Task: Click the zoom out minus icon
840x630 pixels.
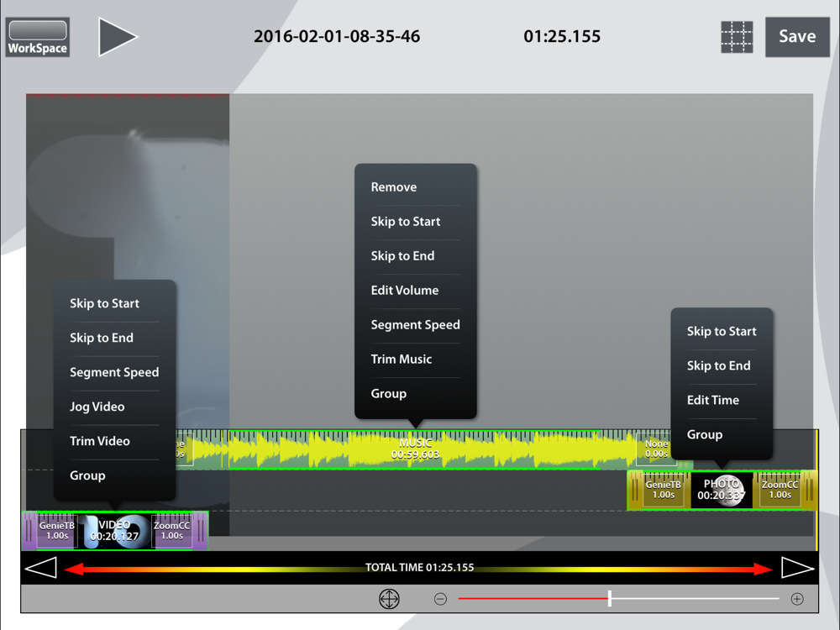Action: click(x=440, y=599)
